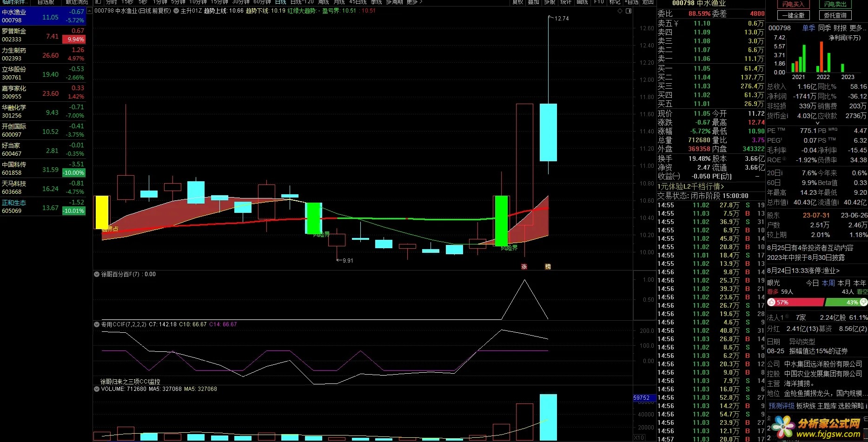The width and height of the screenshot is (868, 442).
Task: Click the X10 volume scale label
Action: [x=639, y=438]
